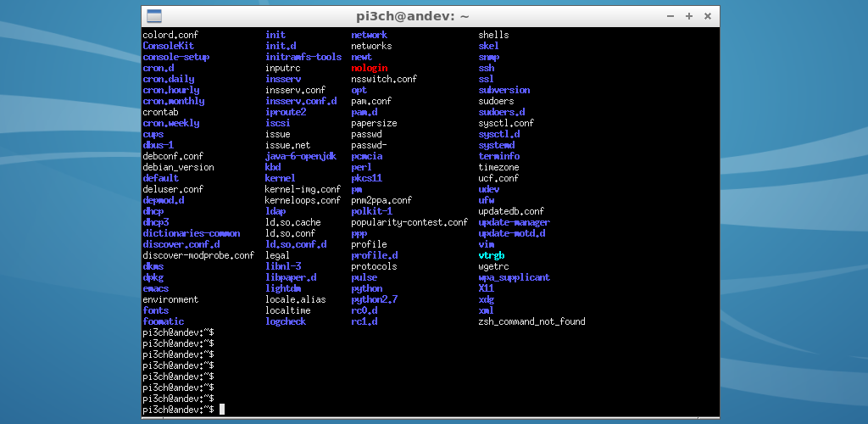Click the insserv.conf.d directory name
The width and height of the screenshot is (868, 424).
[301, 101]
